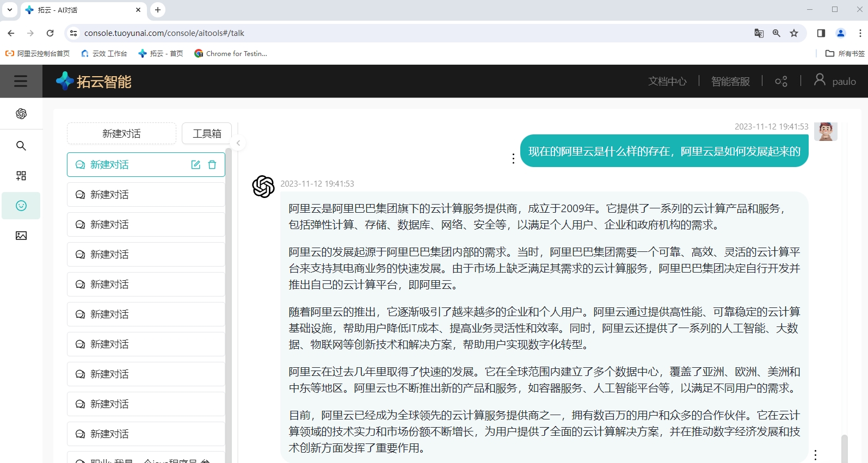The height and width of the screenshot is (463, 868).
Task: Select the fifth 新建对话 conversation
Action: pyautogui.click(x=146, y=284)
